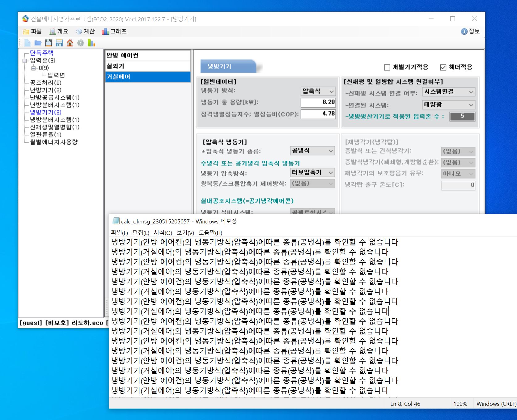
Task: Enable the 개별기기적용 checkbox
Action: 387,67
